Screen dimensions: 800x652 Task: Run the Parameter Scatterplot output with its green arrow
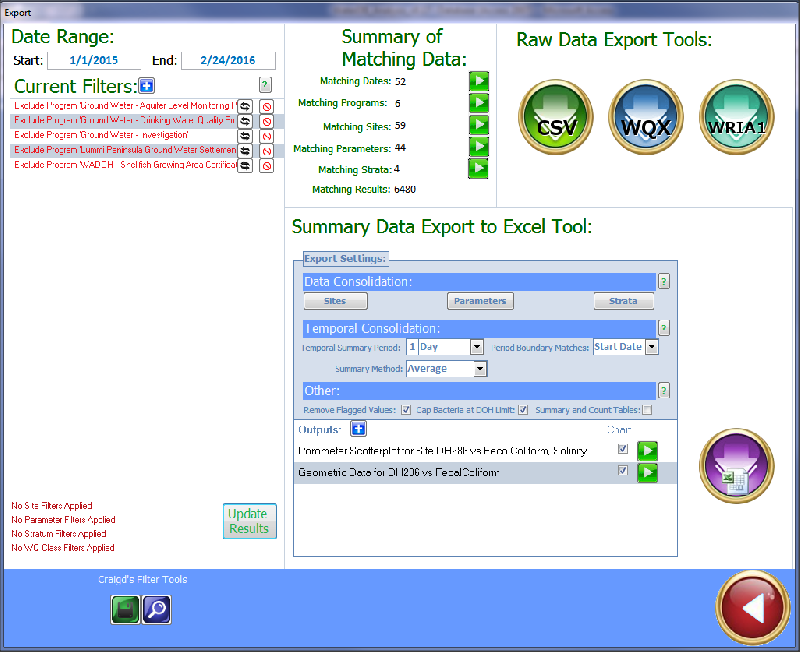[x=647, y=451]
